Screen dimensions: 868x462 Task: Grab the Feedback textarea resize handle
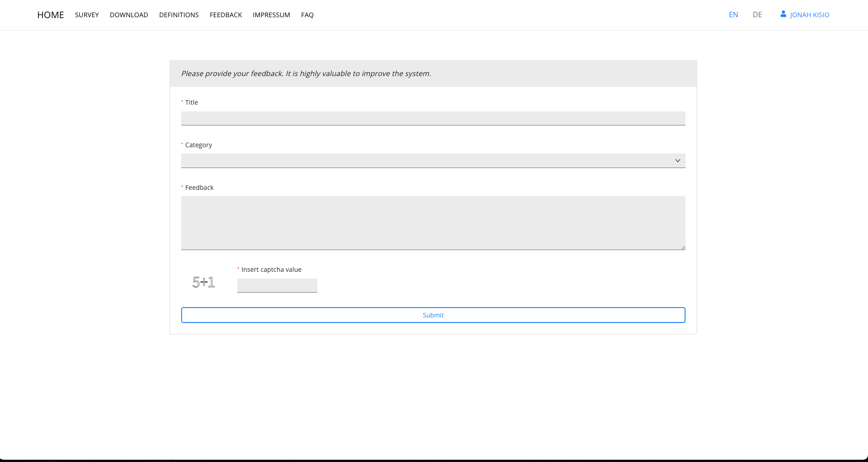[683, 247]
